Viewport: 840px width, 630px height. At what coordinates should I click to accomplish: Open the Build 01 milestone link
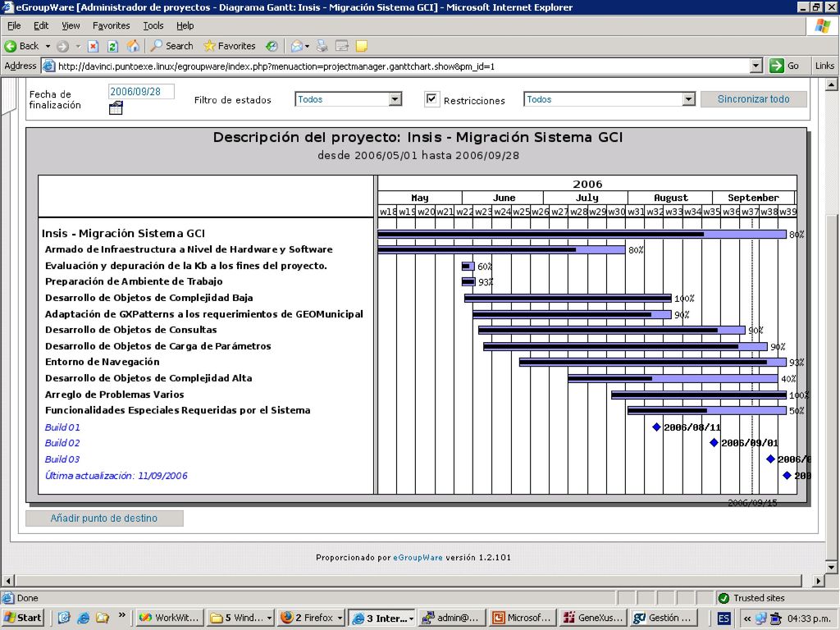tap(62, 427)
